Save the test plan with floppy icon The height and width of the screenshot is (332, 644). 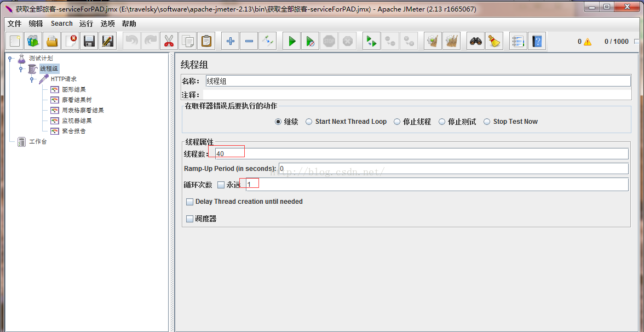tap(89, 41)
